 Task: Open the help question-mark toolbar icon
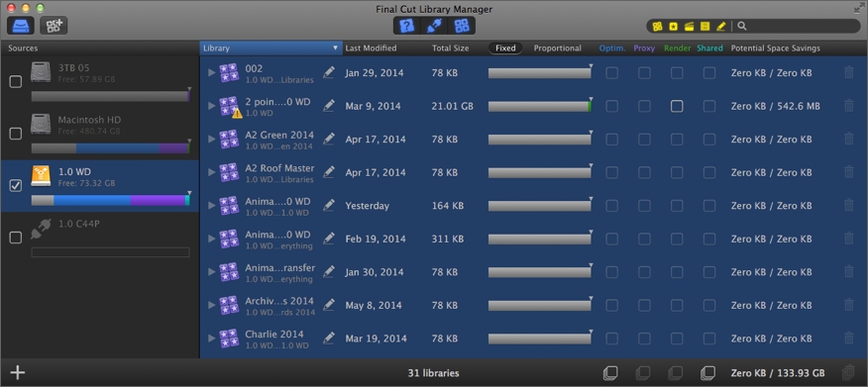(x=407, y=26)
